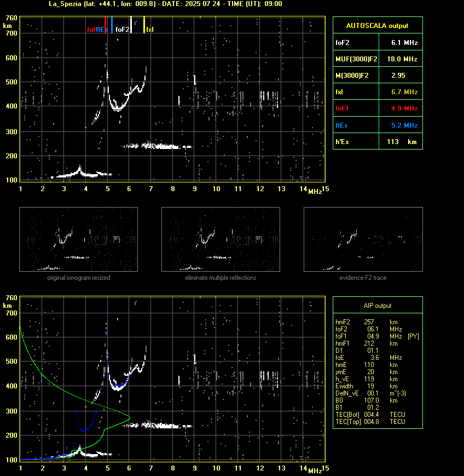Select the 2.95 value cell
This screenshot has height=476, width=464.
[x=401, y=75]
